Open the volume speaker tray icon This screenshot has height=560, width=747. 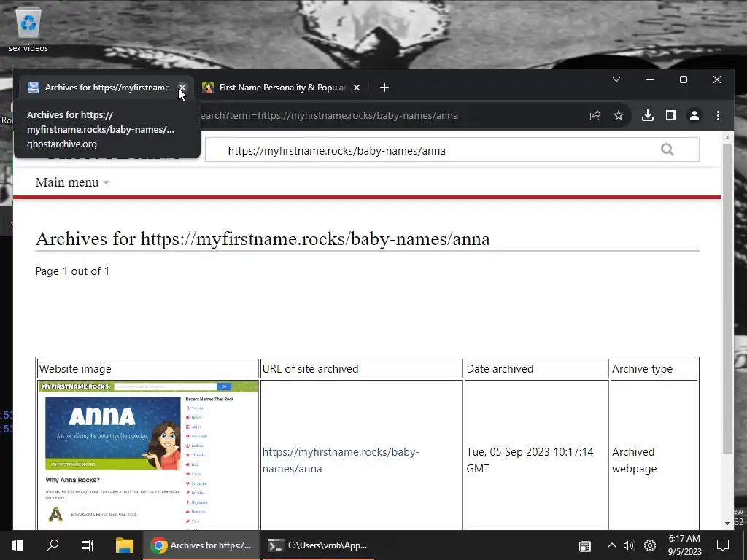pos(629,545)
